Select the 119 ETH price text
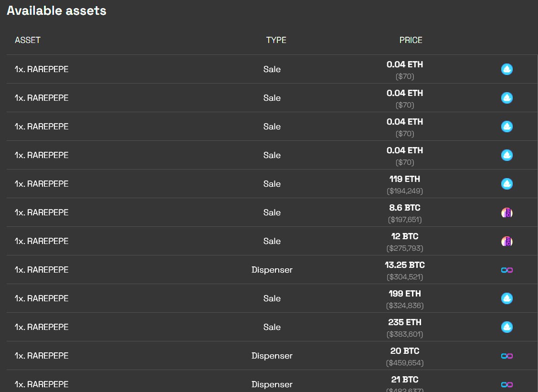 (404, 179)
